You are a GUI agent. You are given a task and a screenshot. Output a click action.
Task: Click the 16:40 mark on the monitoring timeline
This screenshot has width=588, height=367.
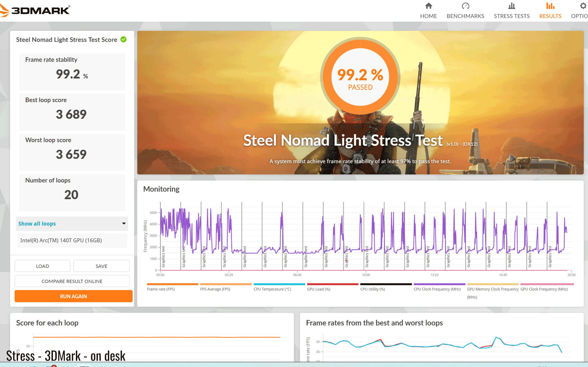[x=503, y=275]
